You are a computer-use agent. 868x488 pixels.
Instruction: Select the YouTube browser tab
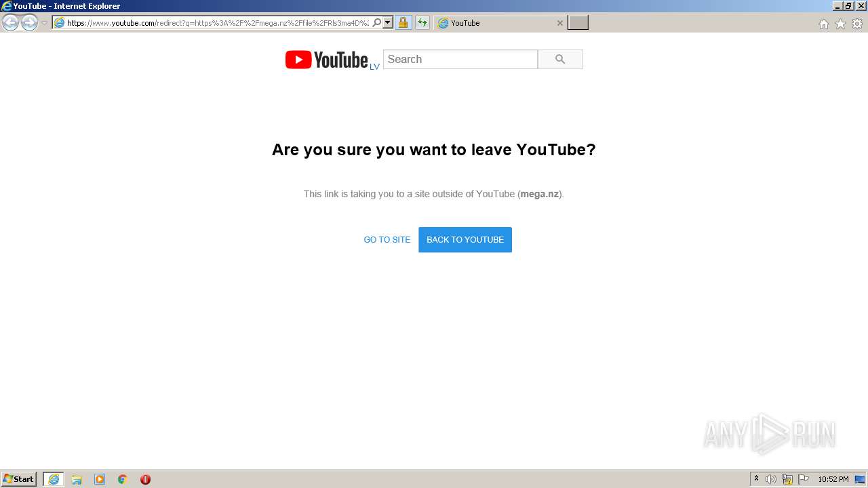pyautogui.click(x=500, y=23)
